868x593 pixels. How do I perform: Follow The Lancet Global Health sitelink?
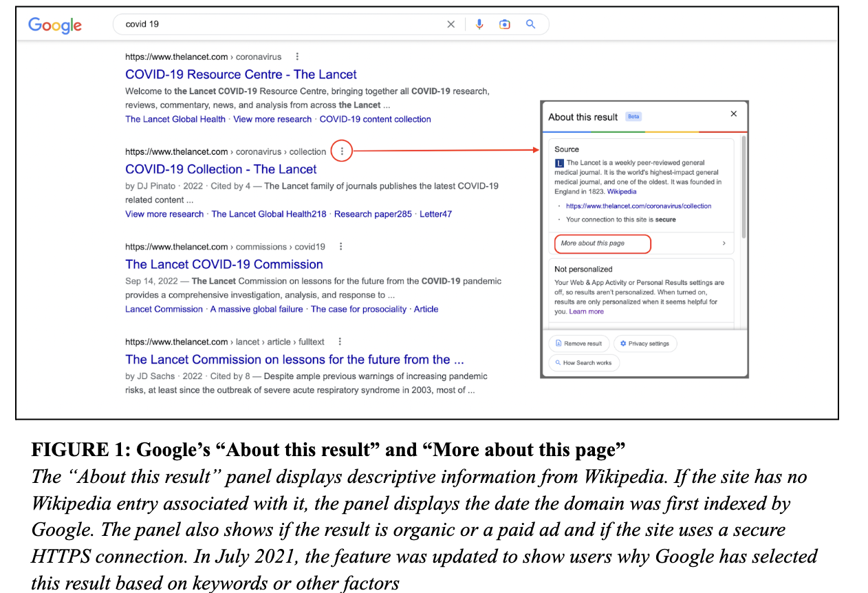[175, 119]
